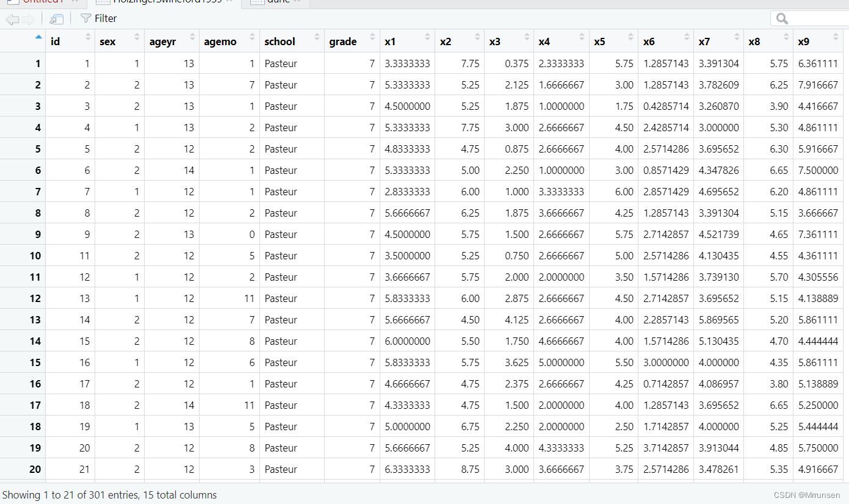Viewport: 849px width, 504px height.
Task: Sort by the x8 column arrows
Action: coord(786,37)
